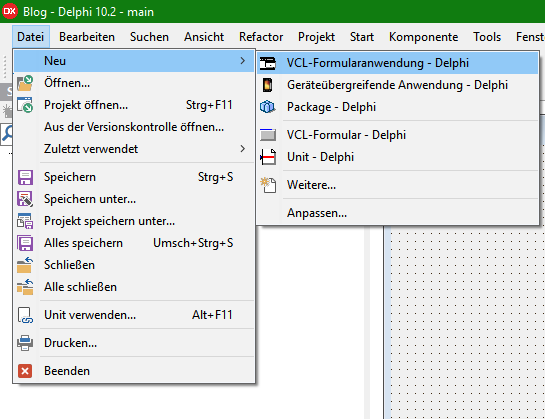Choose Drucken... menu entry
This screenshot has height=419, width=545.
pyautogui.click(x=134, y=343)
